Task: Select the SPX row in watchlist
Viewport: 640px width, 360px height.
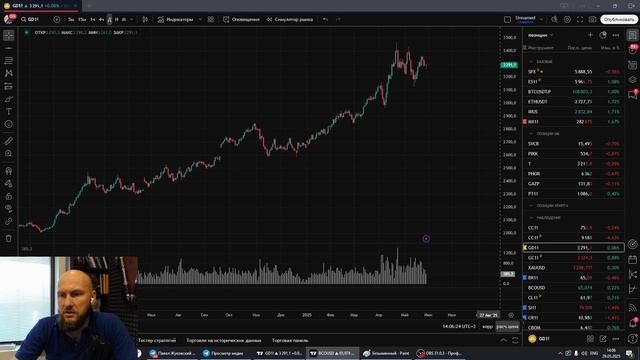Action: tap(573, 71)
